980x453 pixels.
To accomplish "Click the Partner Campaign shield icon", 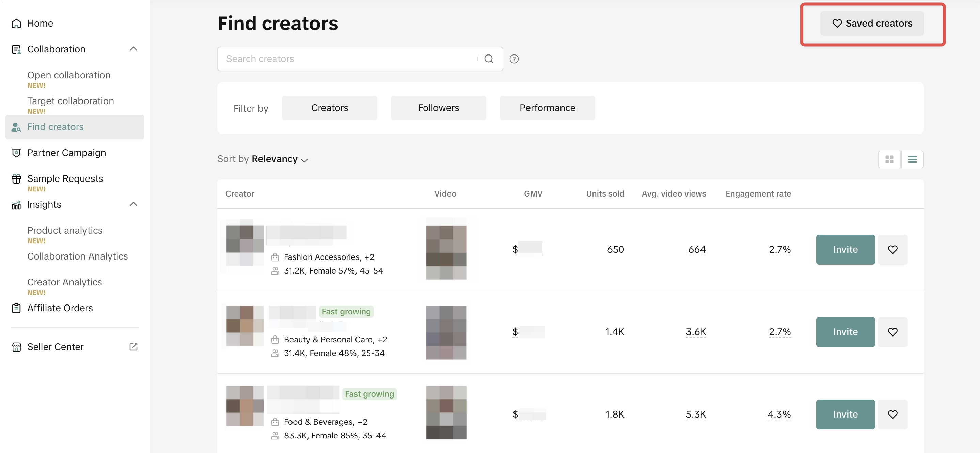I will (x=16, y=153).
